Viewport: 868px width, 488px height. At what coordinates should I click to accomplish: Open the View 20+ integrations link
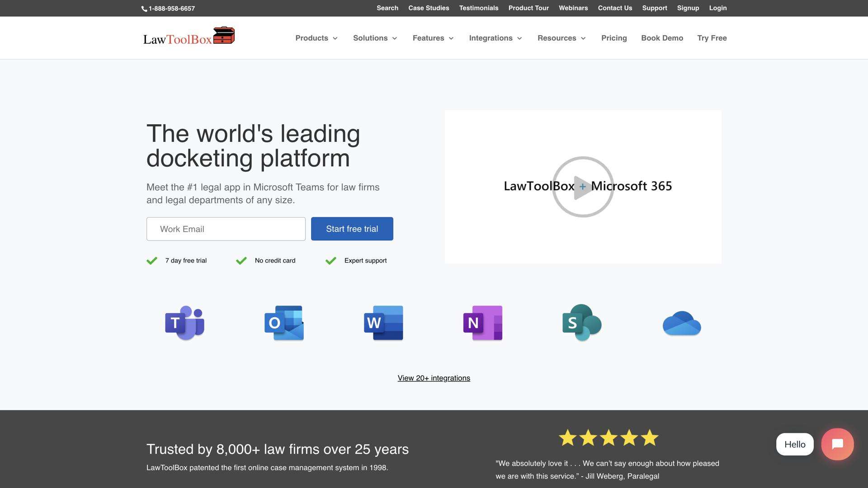click(x=434, y=378)
